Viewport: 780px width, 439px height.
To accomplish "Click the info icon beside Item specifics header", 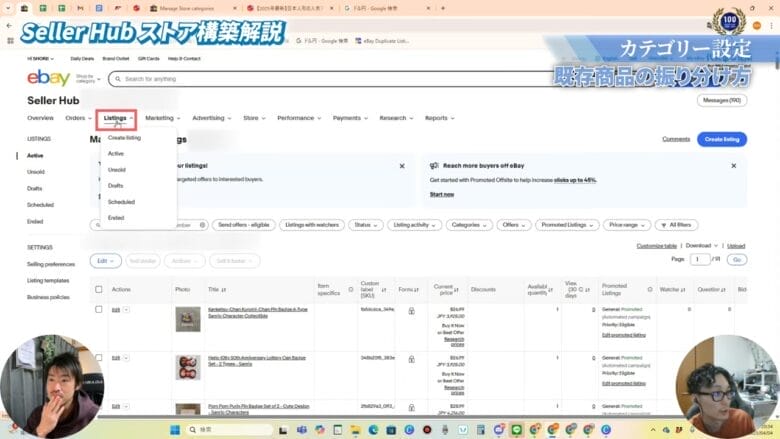I will pyautogui.click(x=351, y=289).
